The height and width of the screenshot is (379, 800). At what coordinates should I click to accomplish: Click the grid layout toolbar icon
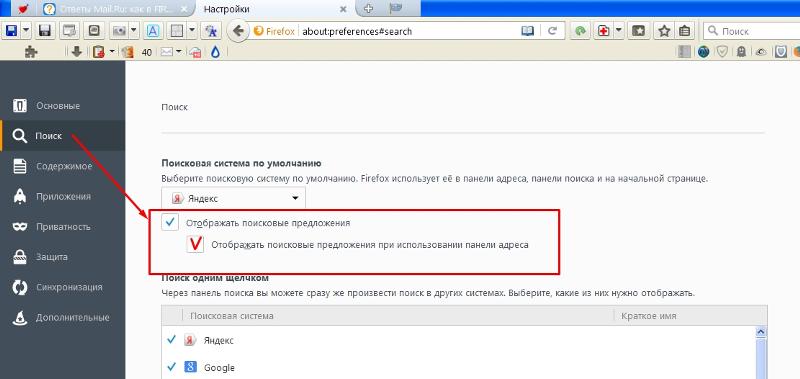[177, 31]
